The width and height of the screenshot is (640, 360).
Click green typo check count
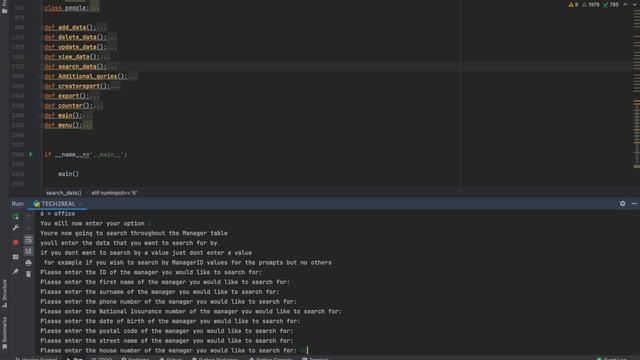click(611, 4)
